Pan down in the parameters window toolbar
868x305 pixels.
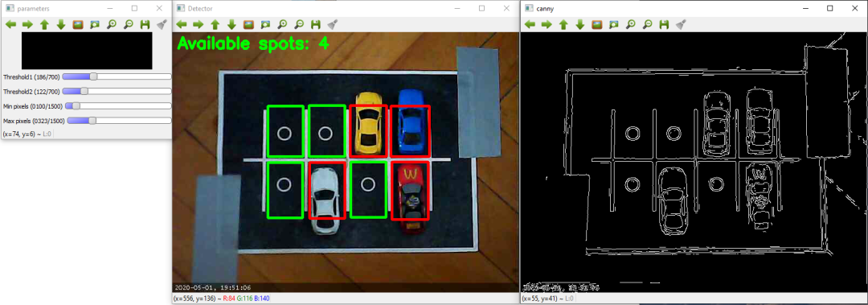pos(61,24)
